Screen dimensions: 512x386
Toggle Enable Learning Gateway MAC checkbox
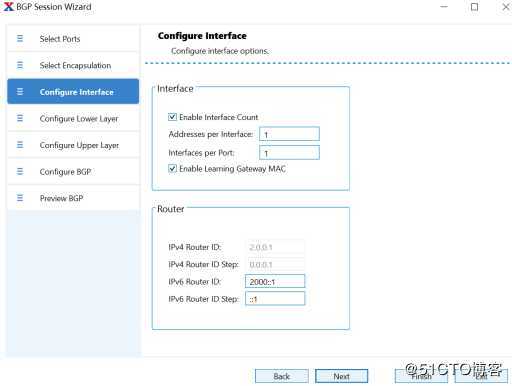[172, 169]
